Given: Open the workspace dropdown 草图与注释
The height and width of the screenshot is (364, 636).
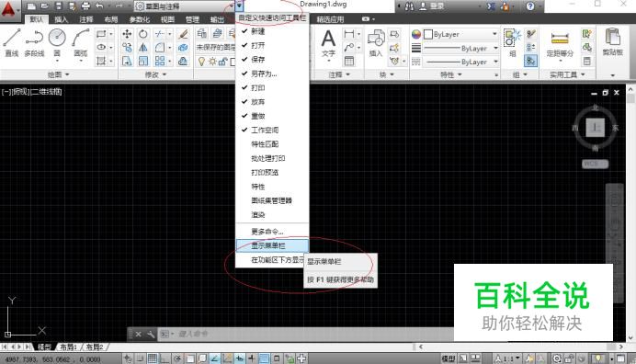Looking at the screenshot, I should pos(185,6).
